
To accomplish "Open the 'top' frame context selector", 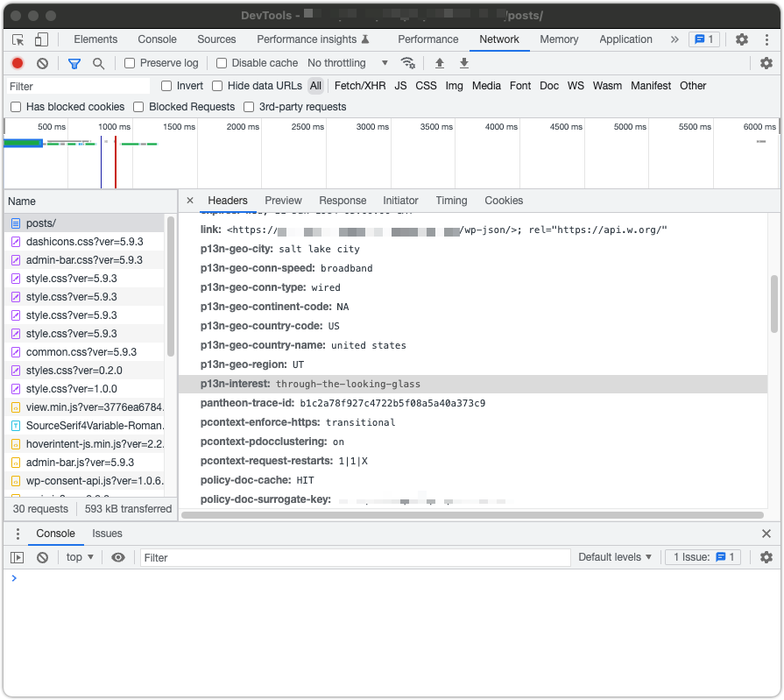I will tap(79, 556).
